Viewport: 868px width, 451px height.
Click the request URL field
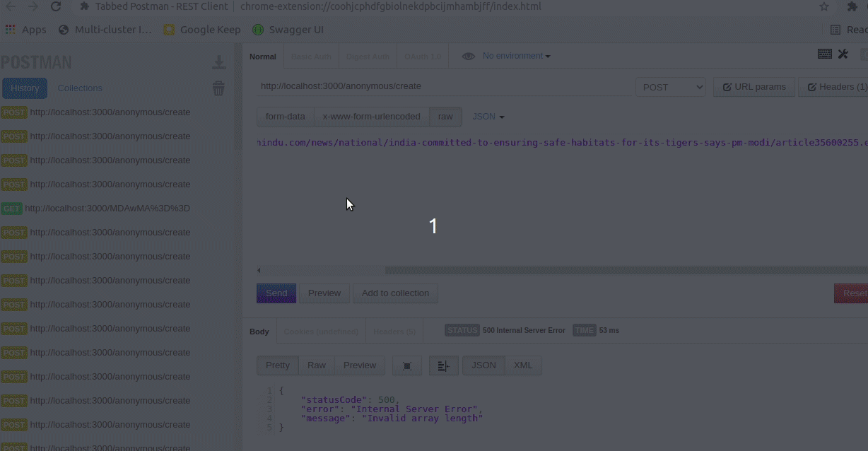pos(445,86)
